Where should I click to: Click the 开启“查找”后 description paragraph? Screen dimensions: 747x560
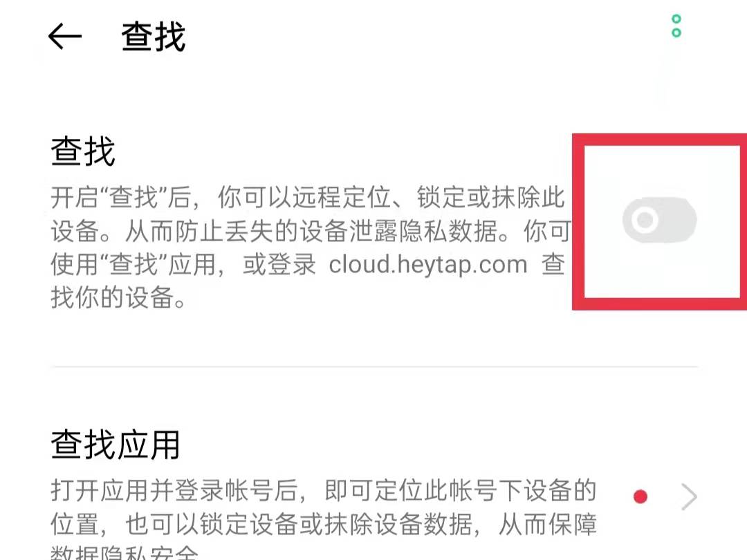coord(311,248)
